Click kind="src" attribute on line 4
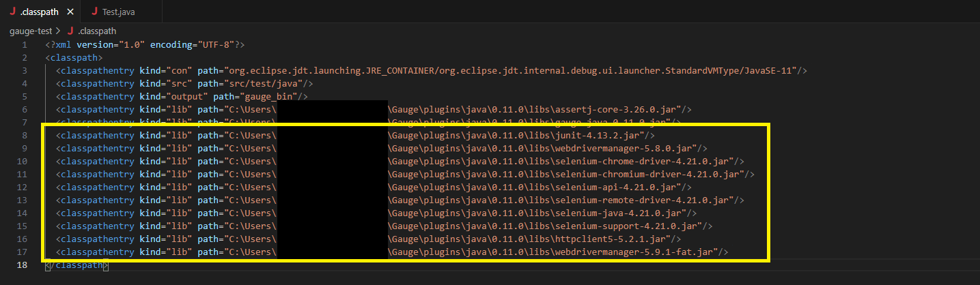The height and width of the screenshot is (285, 980). point(166,84)
